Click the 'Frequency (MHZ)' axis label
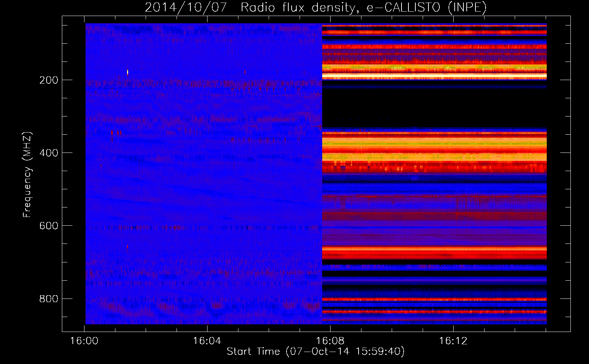The image size is (589, 364). (x=27, y=175)
